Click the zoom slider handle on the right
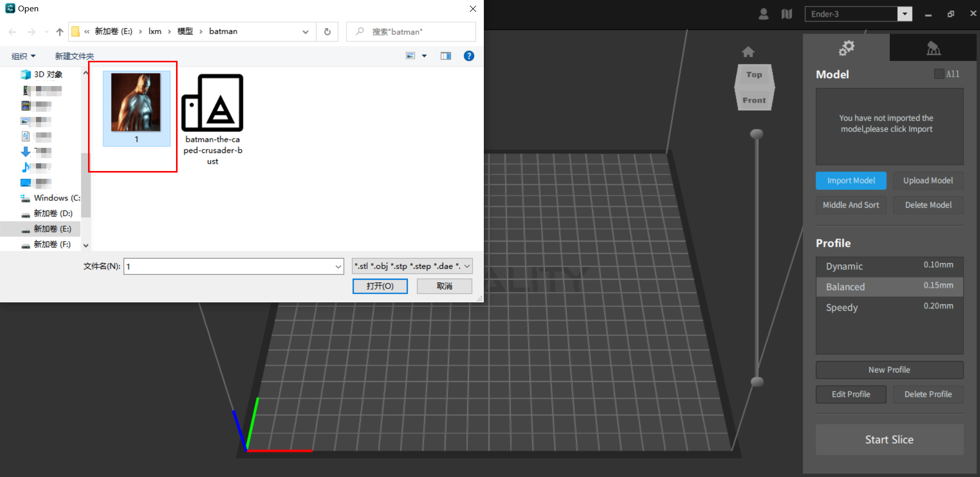The width and height of the screenshot is (980, 477). [x=756, y=381]
